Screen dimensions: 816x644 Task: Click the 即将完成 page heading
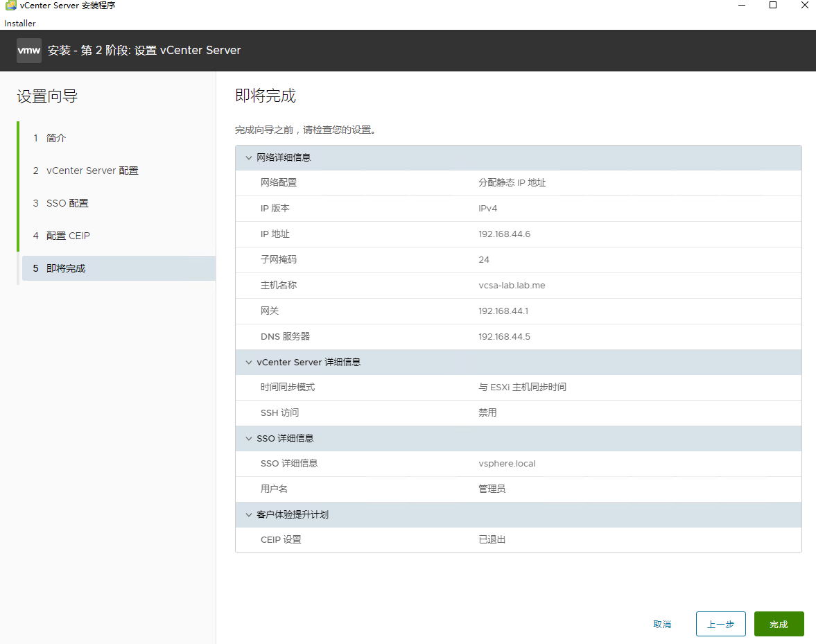point(266,96)
